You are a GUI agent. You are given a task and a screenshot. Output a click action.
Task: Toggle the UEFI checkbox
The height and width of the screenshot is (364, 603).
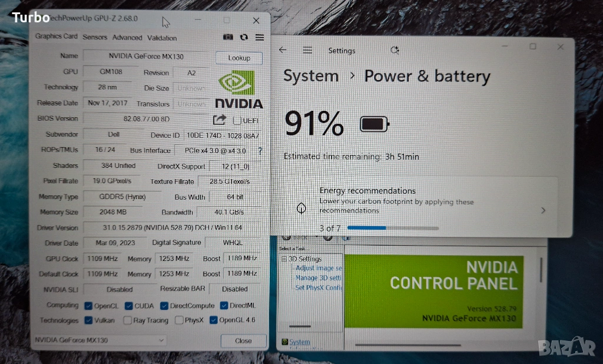coord(237,120)
